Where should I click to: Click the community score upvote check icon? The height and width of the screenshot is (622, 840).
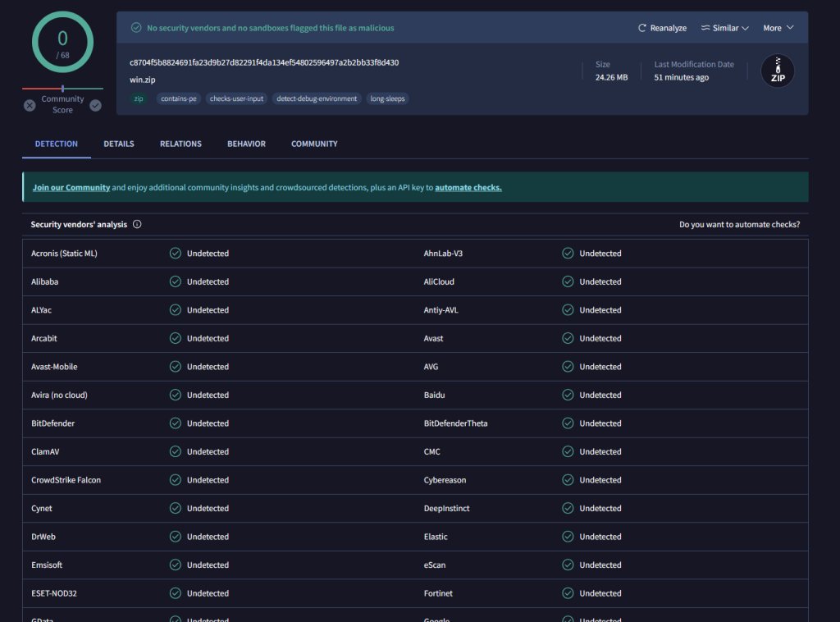coord(95,106)
